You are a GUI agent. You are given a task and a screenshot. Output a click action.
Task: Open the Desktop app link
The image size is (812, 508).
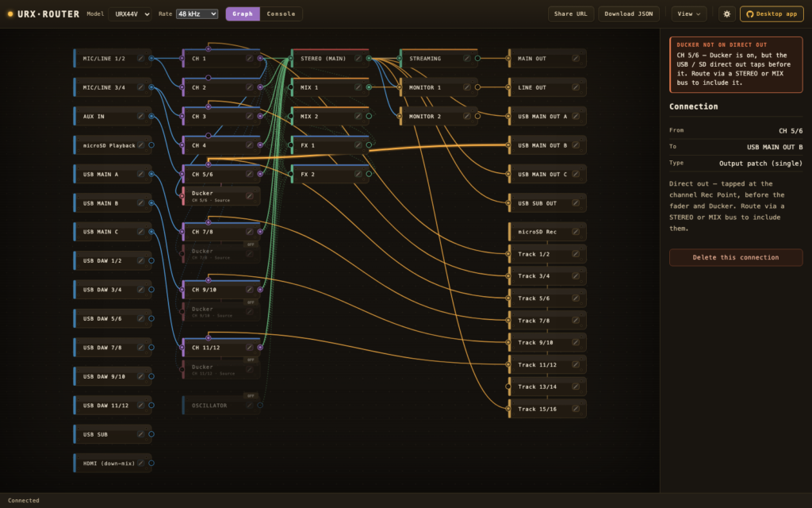772,14
